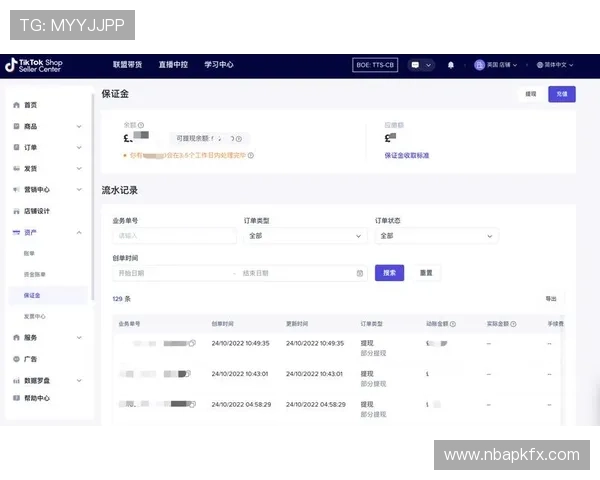Image resolution: width=600 pixels, height=480 pixels.
Task: Click the 资产 wallet icon
Action: pyautogui.click(x=16, y=232)
